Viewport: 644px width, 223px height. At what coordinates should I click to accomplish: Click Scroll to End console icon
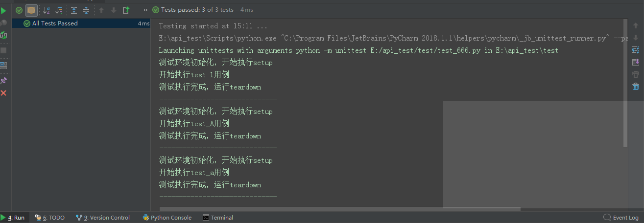(636, 62)
